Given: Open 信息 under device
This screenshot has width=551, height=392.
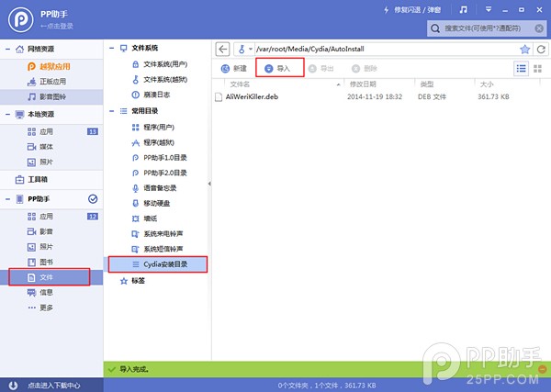Looking at the screenshot, I should coord(40,292).
